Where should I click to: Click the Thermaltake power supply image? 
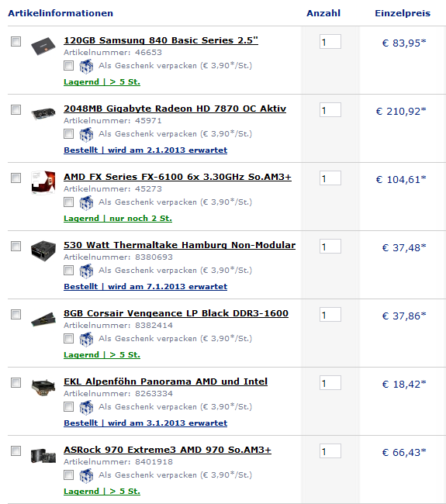pos(43,250)
